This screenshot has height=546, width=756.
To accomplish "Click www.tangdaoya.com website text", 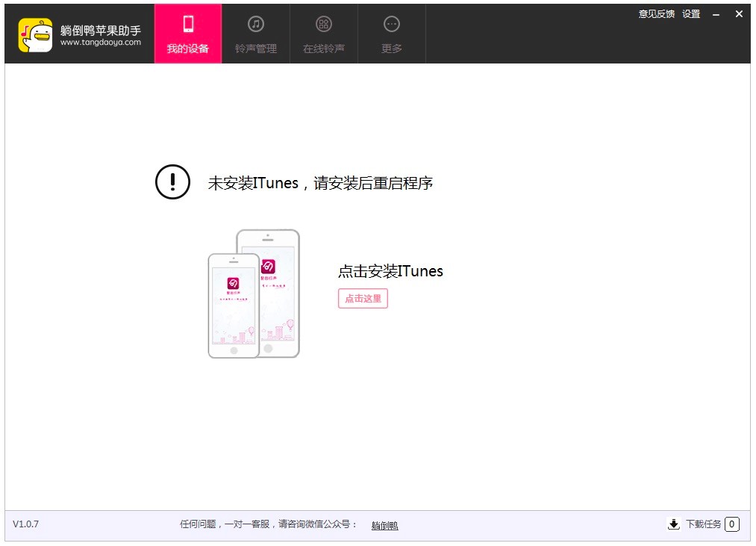I will click(x=101, y=43).
